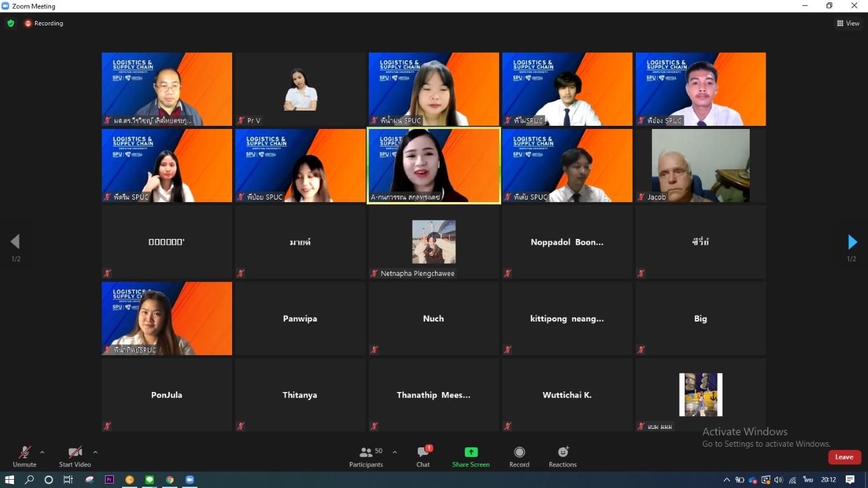The width and height of the screenshot is (868, 488).
Task: Click the PonJula participant name
Action: 167,395
